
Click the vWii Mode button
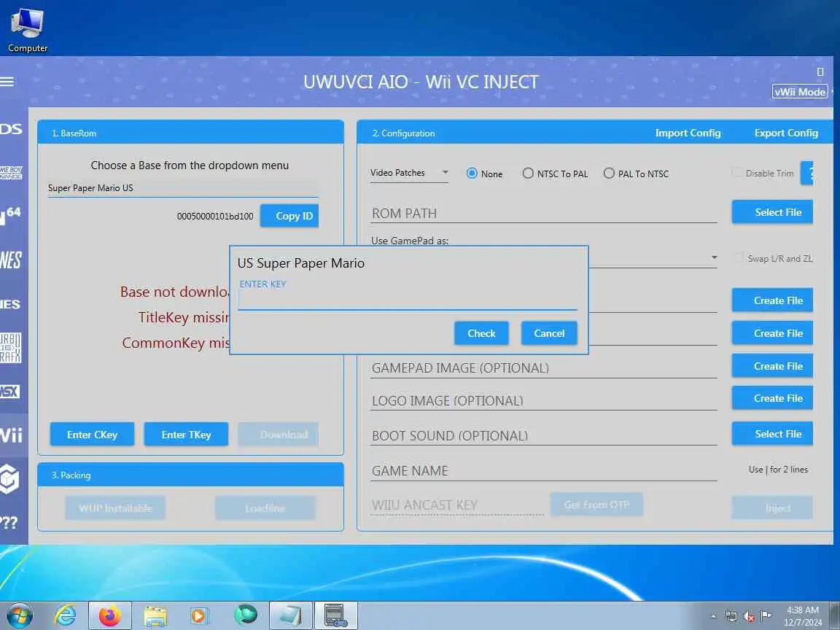[800, 92]
